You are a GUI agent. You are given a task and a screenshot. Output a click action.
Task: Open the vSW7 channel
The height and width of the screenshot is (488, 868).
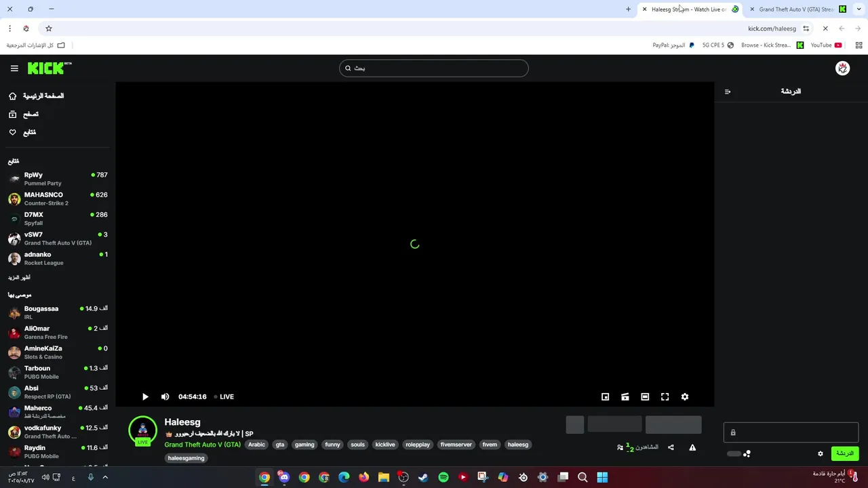click(x=58, y=239)
